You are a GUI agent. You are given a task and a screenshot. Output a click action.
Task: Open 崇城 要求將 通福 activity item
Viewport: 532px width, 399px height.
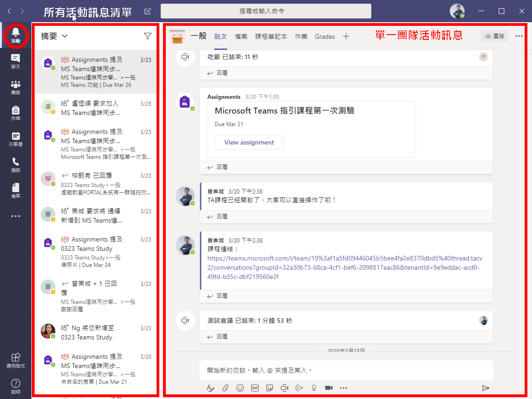pos(96,216)
